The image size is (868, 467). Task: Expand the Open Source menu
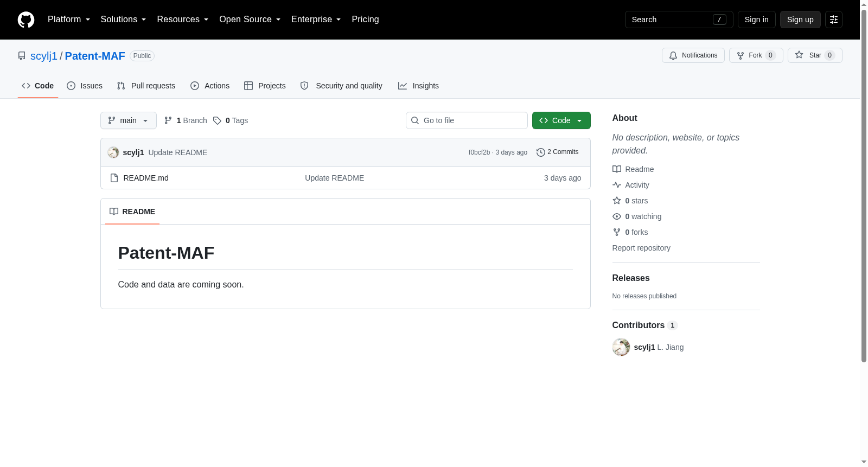click(250, 20)
